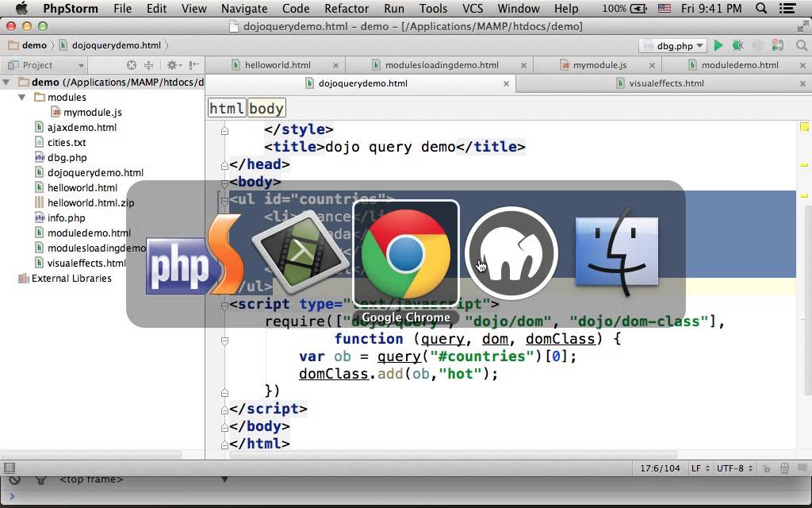The width and height of the screenshot is (812, 508).
Task: Toggle tool window quick-access button at bottom-left corner
Action: (x=10, y=468)
